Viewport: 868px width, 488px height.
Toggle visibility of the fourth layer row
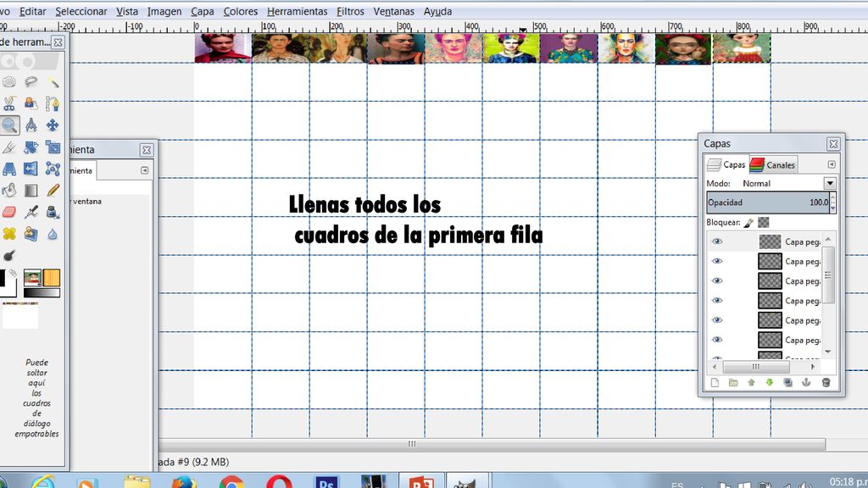click(717, 301)
